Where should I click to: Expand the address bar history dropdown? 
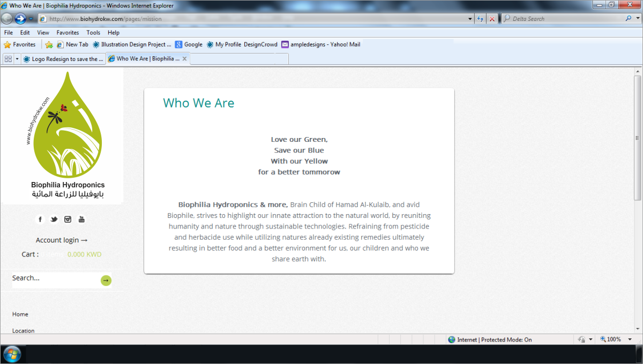[470, 19]
